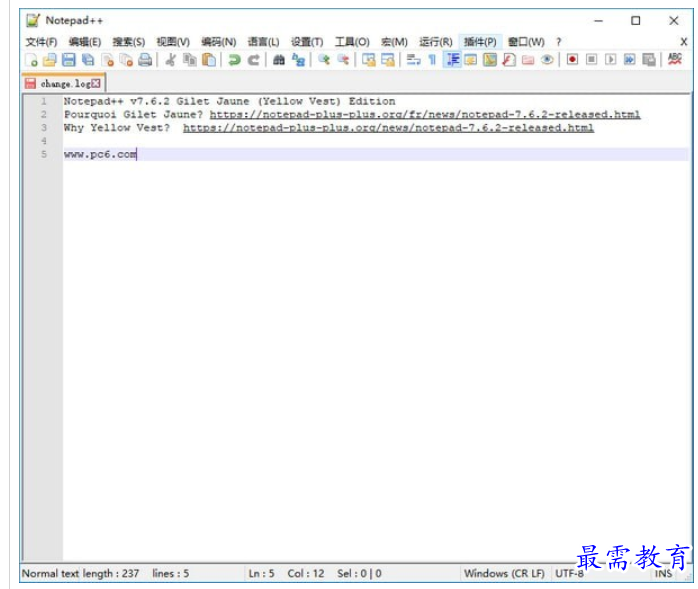Save the document with the floppy icon
This screenshot has width=698, height=589.
coord(69,60)
